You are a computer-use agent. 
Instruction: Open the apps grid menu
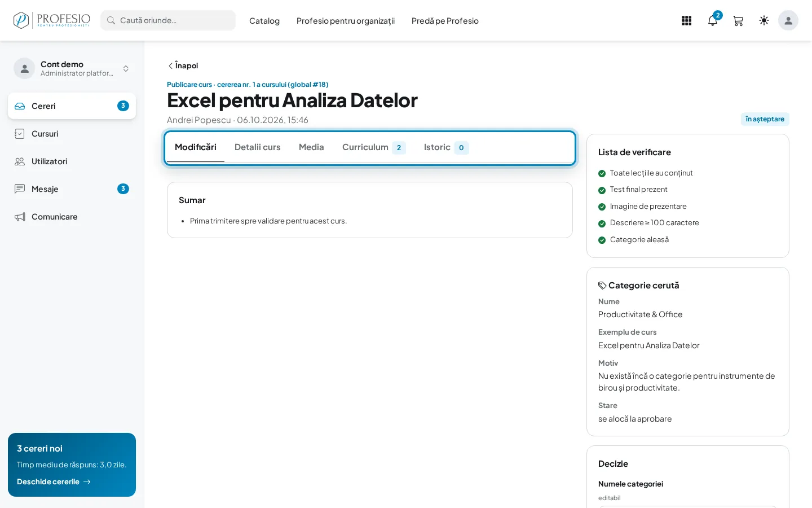pos(686,21)
